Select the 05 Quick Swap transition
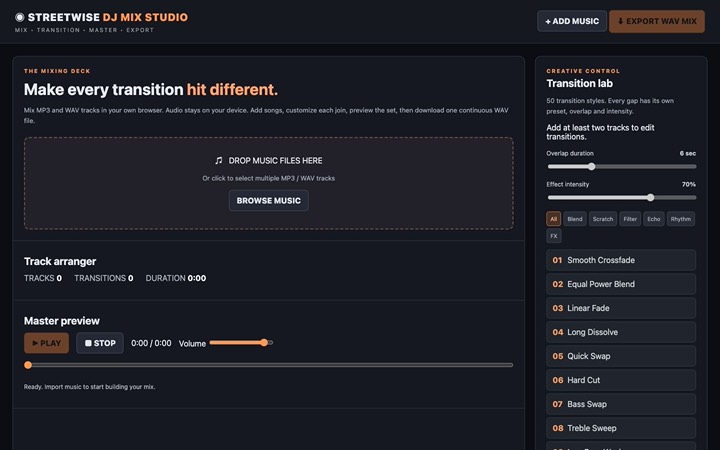Screen dimensions: 720x450 pyautogui.click(x=621, y=356)
